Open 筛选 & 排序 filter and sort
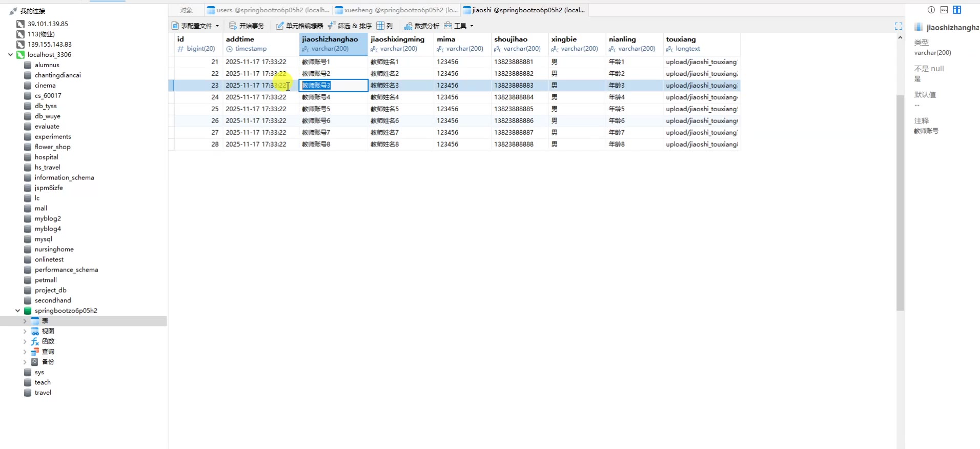980x449 pixels. (x=350, y=26)
